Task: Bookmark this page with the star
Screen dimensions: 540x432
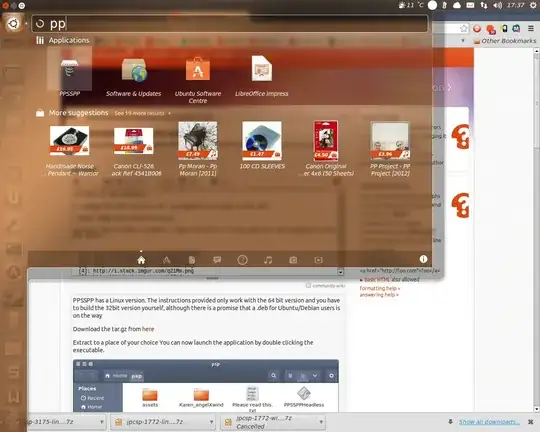Action: coord(464,29)
